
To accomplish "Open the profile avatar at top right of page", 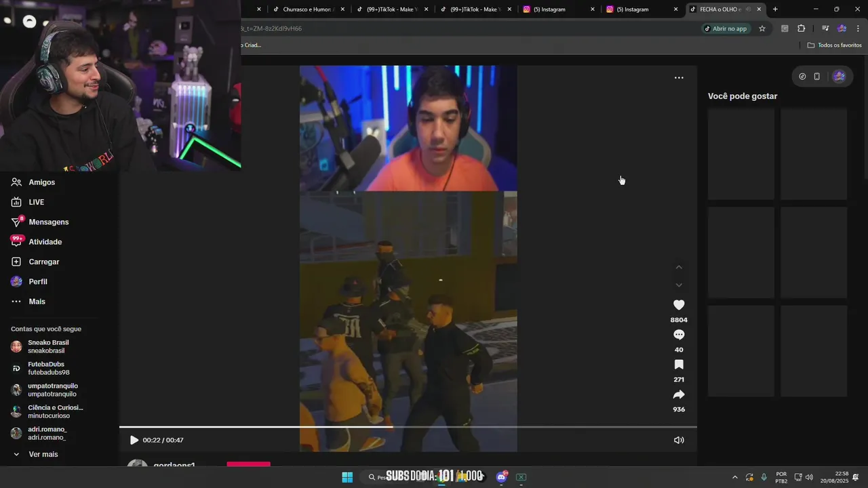I will (839, 77).
